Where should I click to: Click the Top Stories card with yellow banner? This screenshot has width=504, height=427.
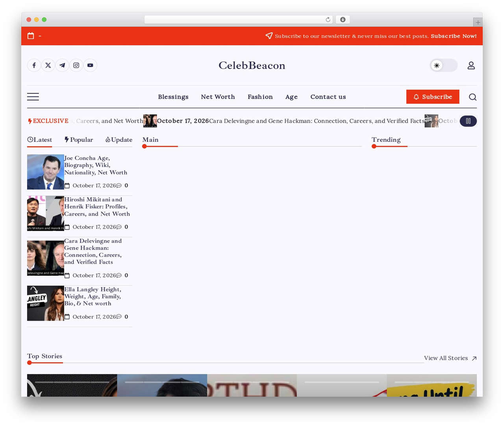point(432,385)
